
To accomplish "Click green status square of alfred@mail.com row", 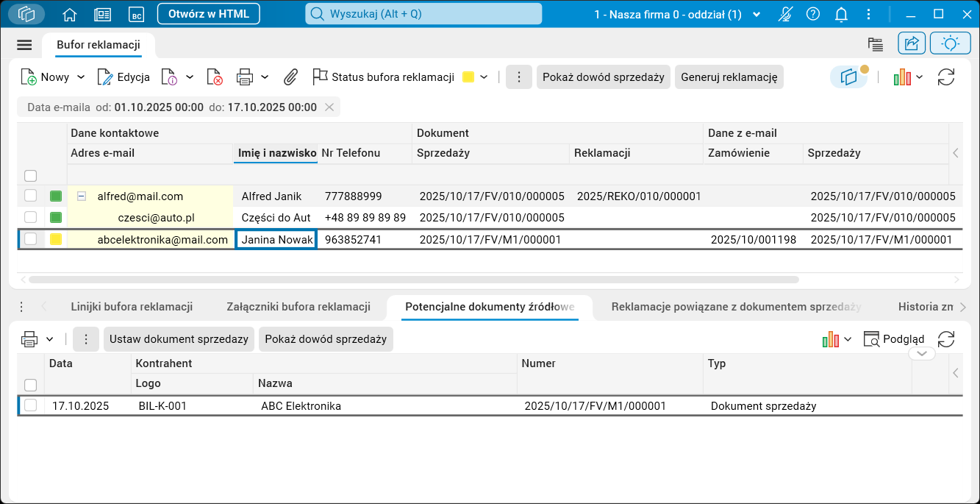I will pyautogui.click(x=56, y=196).
